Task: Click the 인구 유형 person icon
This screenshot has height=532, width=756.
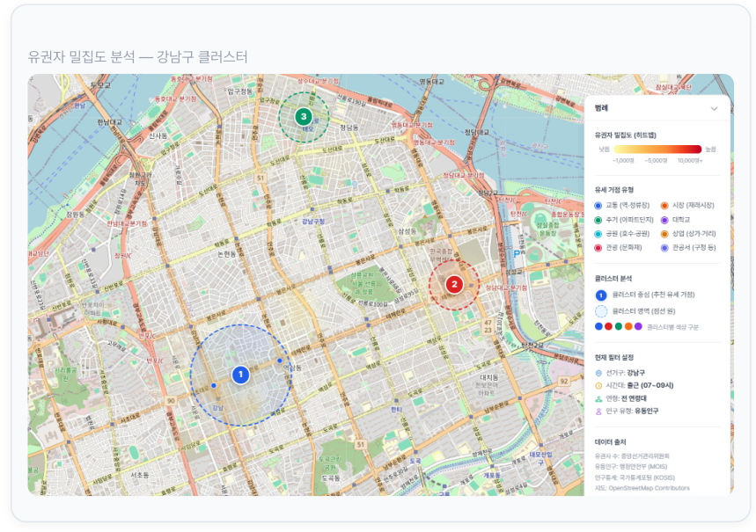Action: click(x=599, y=411)
